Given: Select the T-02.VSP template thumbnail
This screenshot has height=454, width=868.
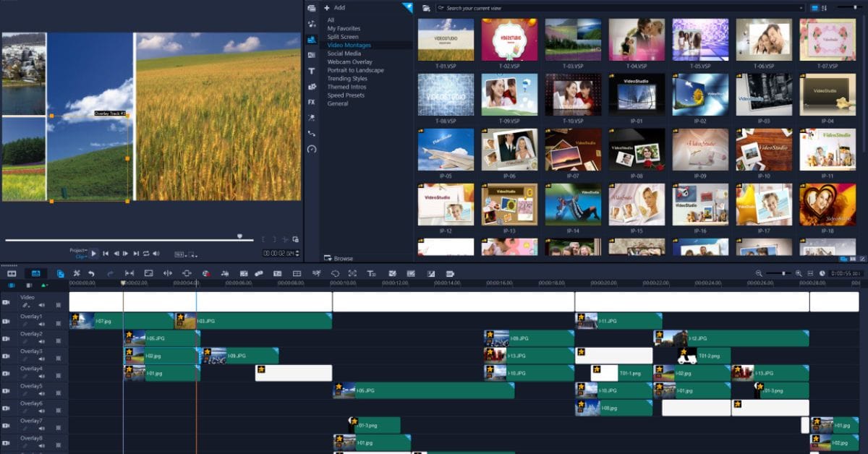Looking at the screenshot, I should tap(510, 39).
